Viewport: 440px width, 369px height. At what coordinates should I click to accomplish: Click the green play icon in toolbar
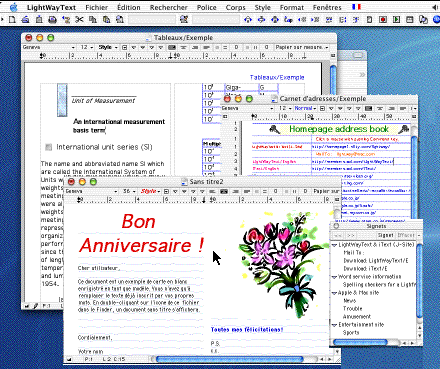point(396,20)
